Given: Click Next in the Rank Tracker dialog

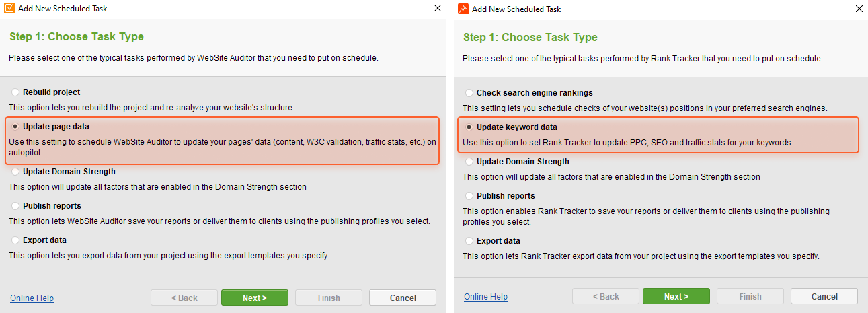Looking at the screenshot, I should pos(676,296).
